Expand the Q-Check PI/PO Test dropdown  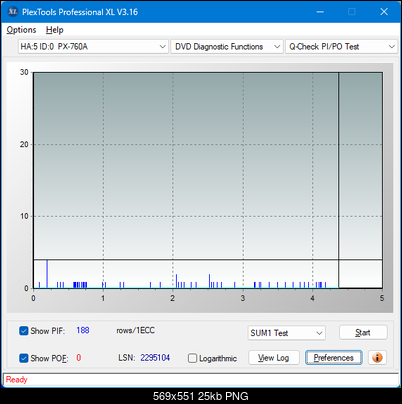point(342,47)
